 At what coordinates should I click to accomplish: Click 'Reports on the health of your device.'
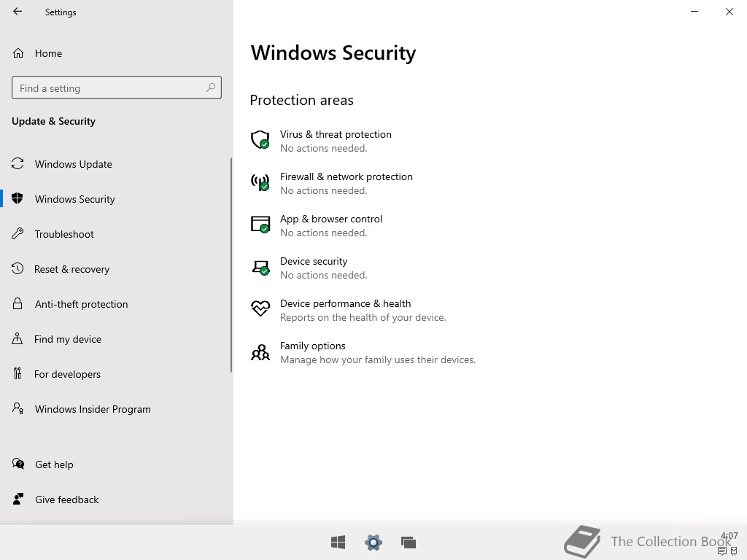(363, 318)
